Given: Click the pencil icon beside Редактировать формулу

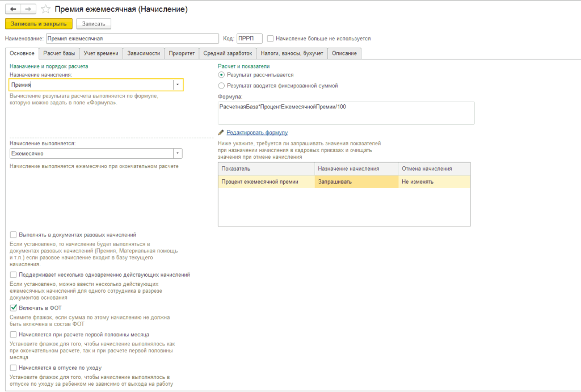Looking at the screenshot, I should point(221,132).
